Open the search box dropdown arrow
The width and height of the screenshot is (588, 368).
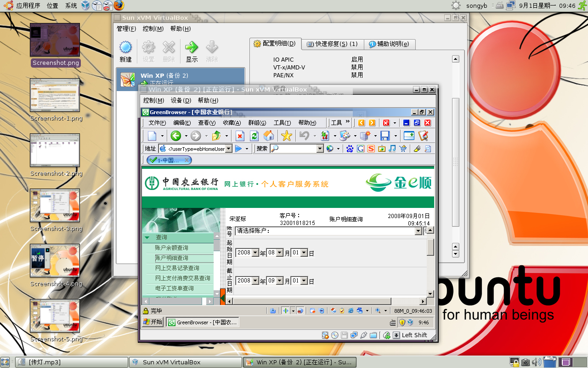tap(320, 149)
